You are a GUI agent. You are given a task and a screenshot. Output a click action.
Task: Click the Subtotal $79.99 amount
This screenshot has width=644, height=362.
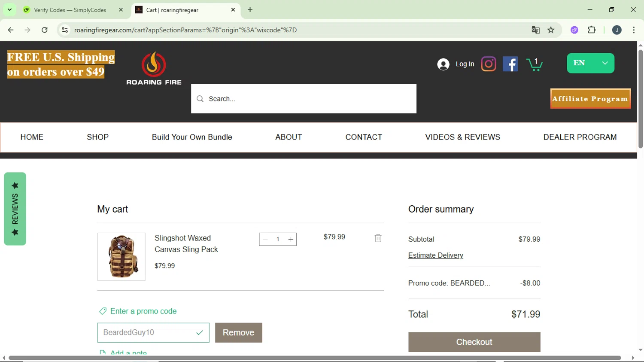click(529, 239)
